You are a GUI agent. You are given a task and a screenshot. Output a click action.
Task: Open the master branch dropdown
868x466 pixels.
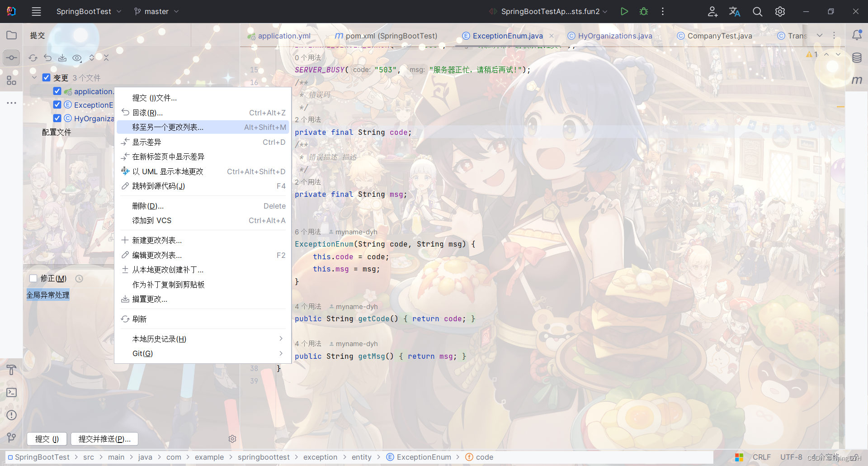[156, 11]
